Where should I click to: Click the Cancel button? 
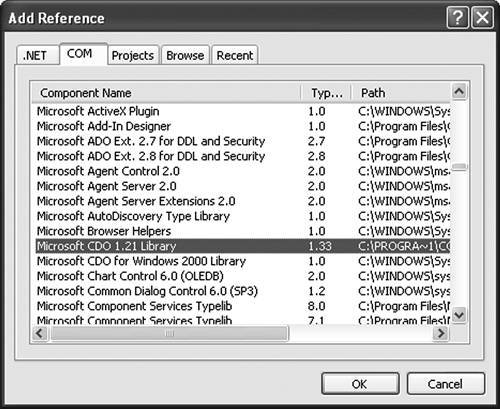(x=445, y=384)
